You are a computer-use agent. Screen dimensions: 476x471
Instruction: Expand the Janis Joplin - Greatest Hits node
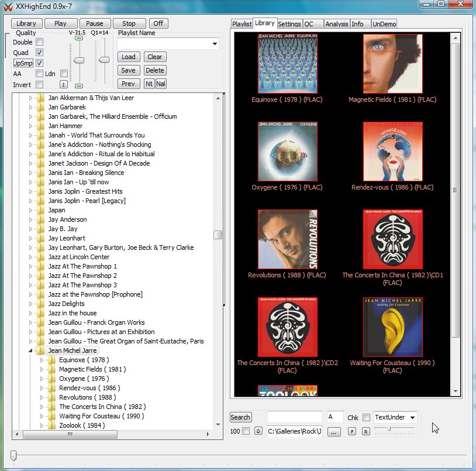(30, 191)
